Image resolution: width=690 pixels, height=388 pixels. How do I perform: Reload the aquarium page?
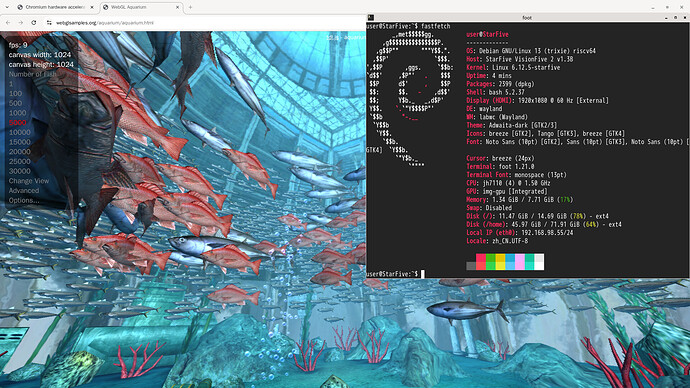(x=33, y=22)
